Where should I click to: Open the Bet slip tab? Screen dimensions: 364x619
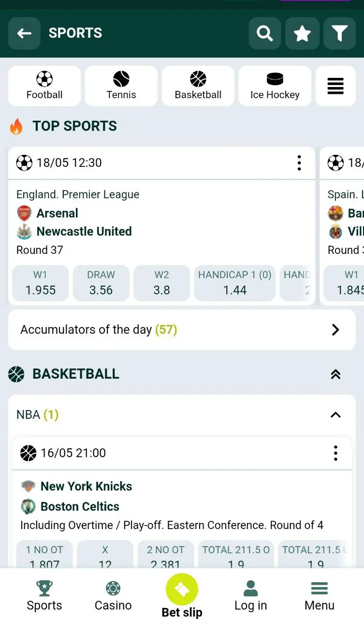tap(182, 596)
